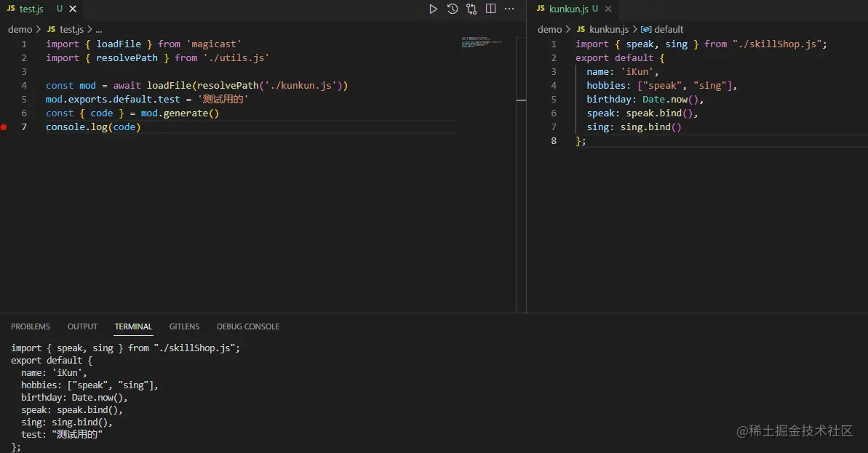Open the DEBUG CONSOLE panel tab
Screen dimensions: 868x453
coord(248,326)
